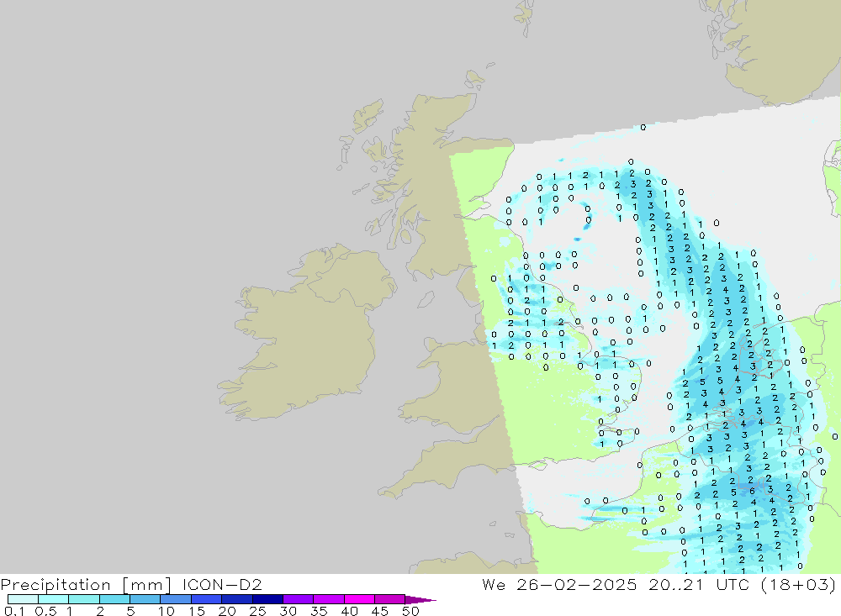Click the legend label "25"
The height and width of the screenshot is (616, 841).
pos(257,611)
